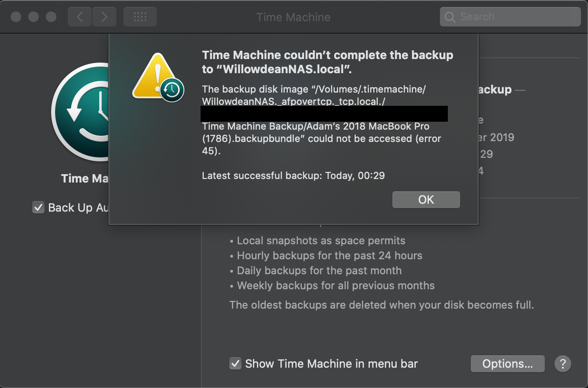Click 'Weekly backups for all previous months'
The image size is (588, 388).
tap(335, 286)
